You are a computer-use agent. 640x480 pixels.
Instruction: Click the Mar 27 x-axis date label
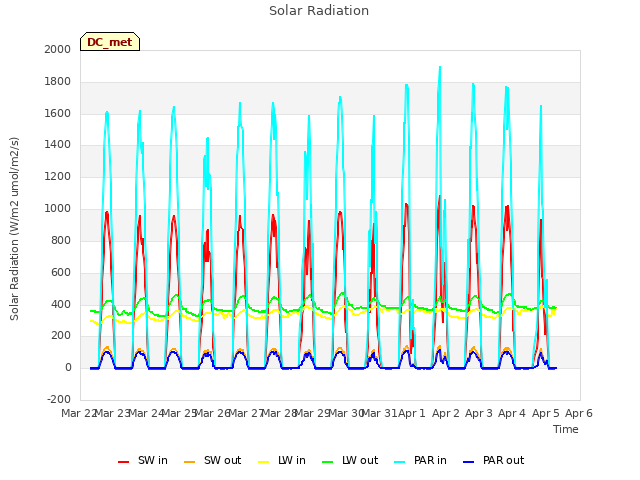pyautogui.click(x=245, y=413)
